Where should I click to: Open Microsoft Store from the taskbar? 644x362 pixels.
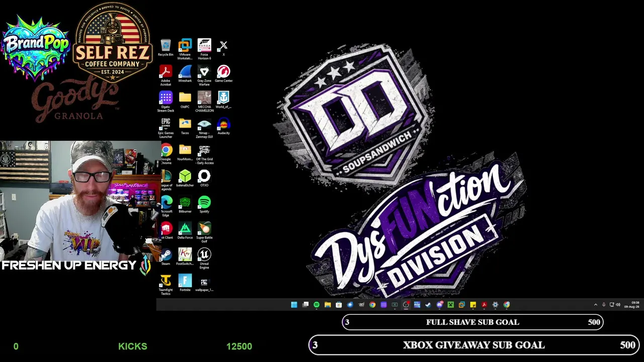[339, 305]
